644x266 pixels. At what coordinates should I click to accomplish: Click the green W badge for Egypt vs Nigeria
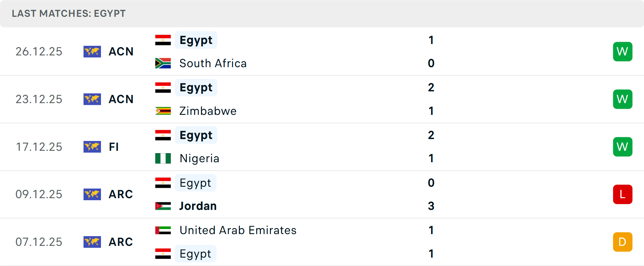pyautogui.click(x=622, y=147)
